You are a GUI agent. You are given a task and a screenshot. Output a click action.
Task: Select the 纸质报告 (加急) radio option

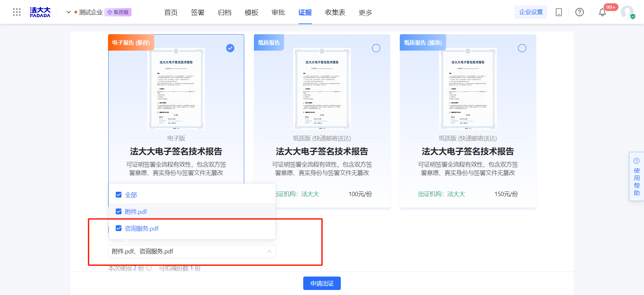click(522, 48)
